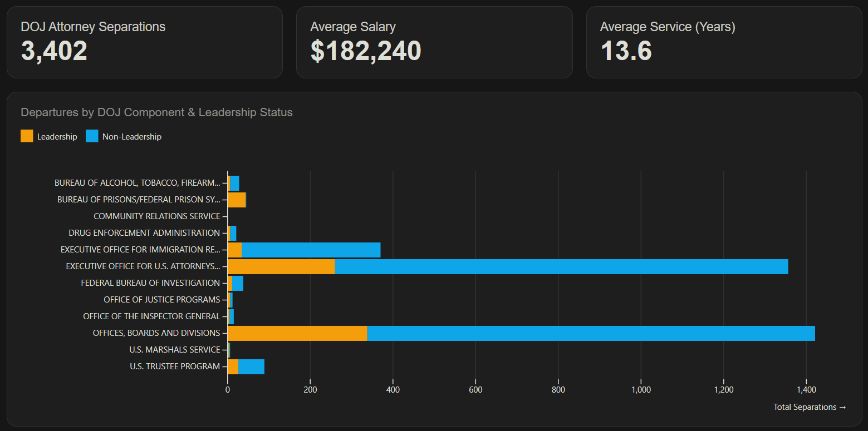Screen dimensions: 868x431
Task: Click the Drug Enforcement Administration axis label
Action: click(x=144, y=233)
